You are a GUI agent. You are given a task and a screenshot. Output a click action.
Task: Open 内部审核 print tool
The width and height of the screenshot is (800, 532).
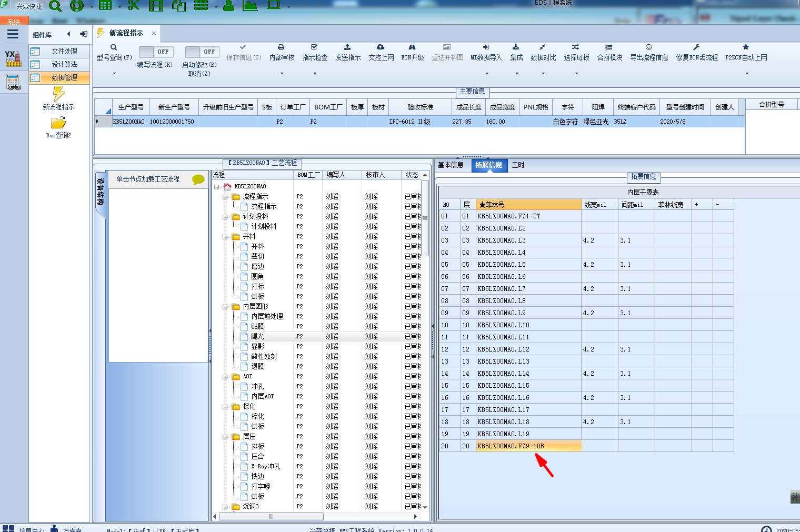pos(281,48)
